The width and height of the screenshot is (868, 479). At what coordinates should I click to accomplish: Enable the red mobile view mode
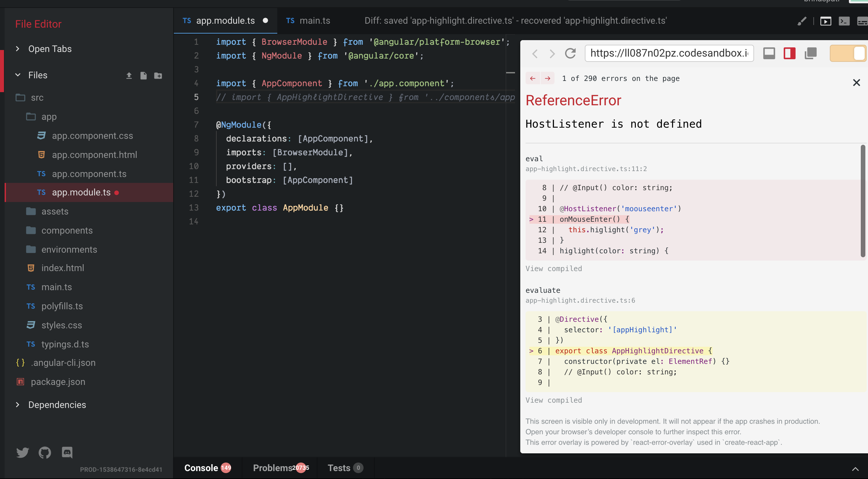click(790, 53)
